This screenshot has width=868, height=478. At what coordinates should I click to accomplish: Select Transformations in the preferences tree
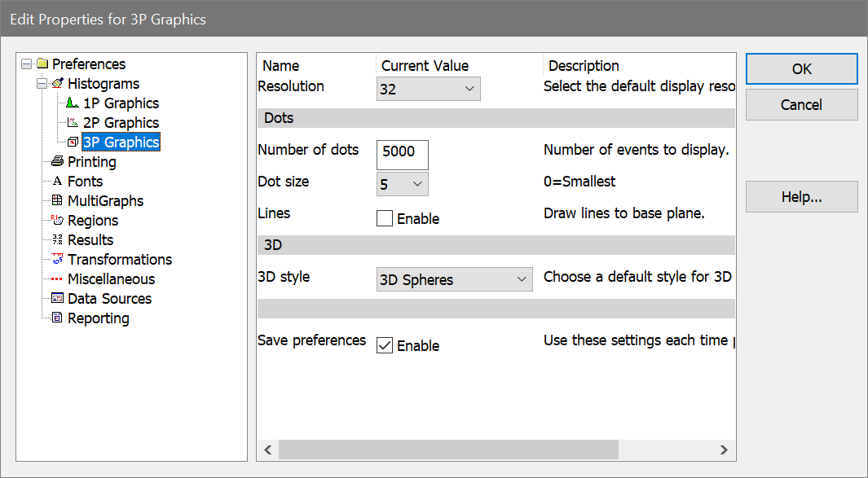pos(119,260)
